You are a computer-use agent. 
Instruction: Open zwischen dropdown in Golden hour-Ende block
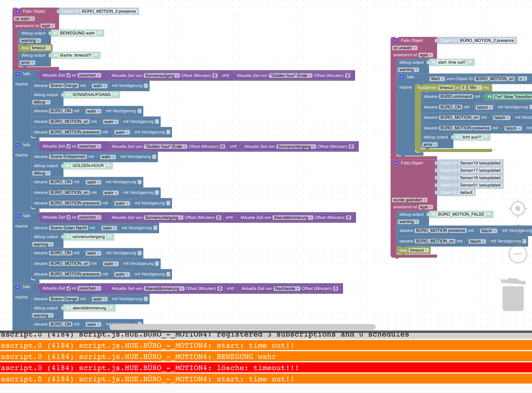click(89, 146)
